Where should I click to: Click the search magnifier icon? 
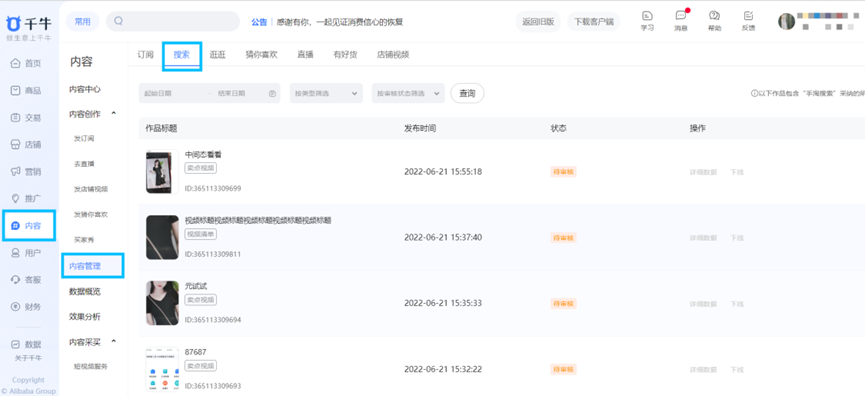tap(118, 22)
